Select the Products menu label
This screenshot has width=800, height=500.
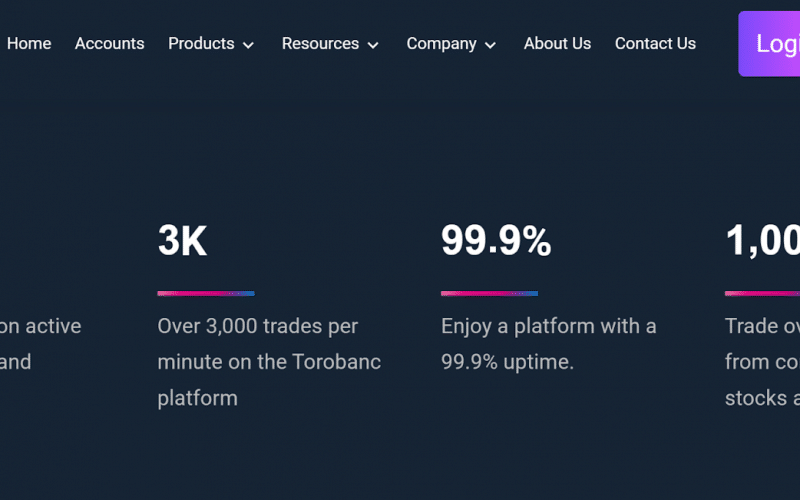pos(201,44)
